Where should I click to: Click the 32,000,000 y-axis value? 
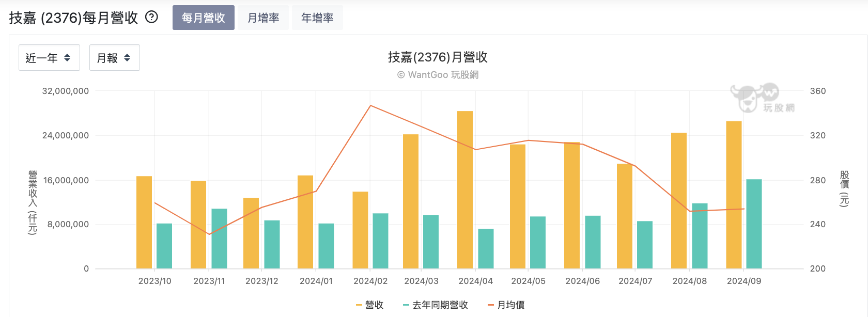(x=66, y=91)
